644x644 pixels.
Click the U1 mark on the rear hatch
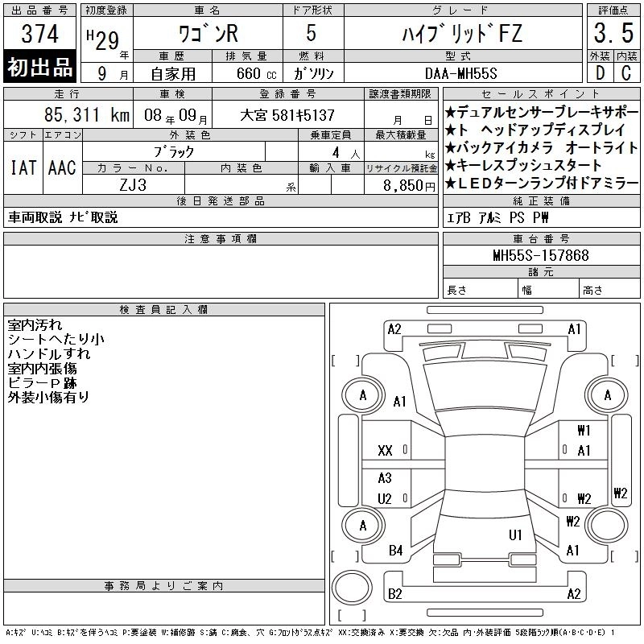[515, 535]
